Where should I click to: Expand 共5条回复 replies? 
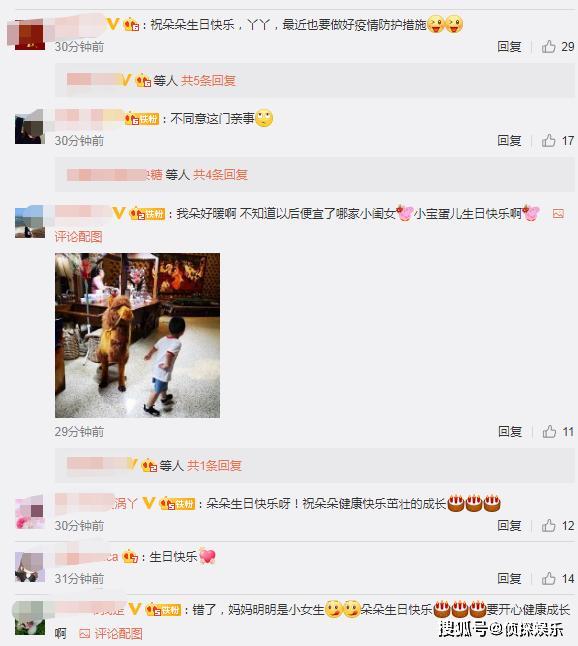coord(208,80)
